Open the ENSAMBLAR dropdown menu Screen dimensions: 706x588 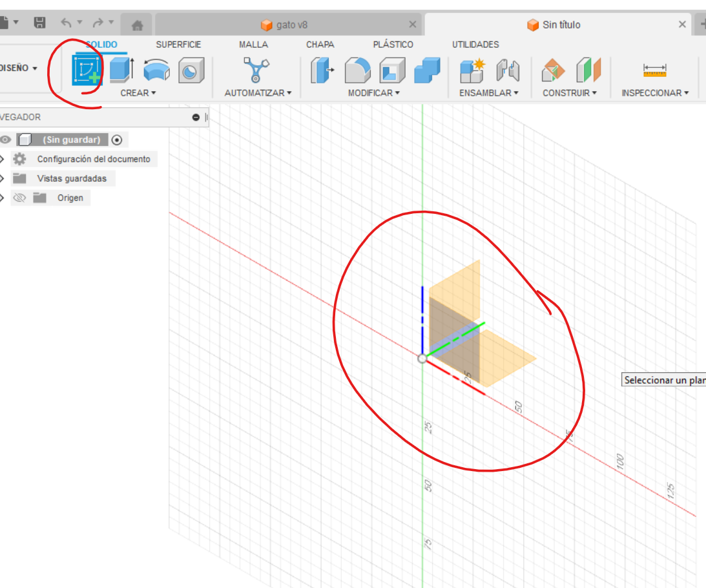click(488, 93)
